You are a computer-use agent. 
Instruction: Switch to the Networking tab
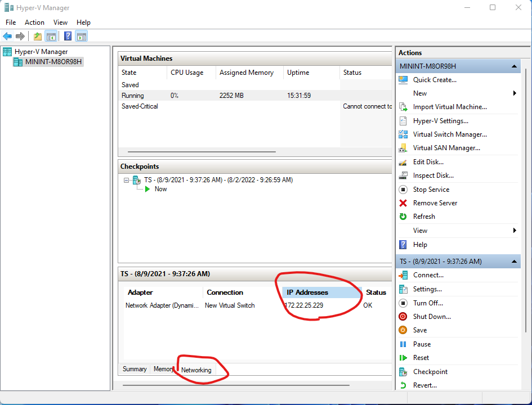point(196,370)
